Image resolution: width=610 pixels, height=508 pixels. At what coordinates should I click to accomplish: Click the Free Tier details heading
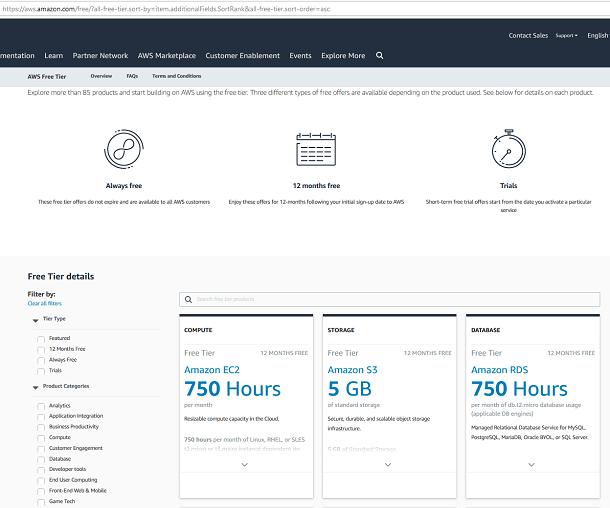pyautogui.click(x=61, y=277)
